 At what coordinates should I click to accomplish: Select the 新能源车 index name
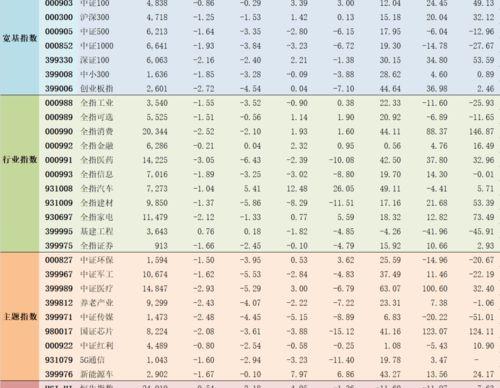(x=97, y=374)
